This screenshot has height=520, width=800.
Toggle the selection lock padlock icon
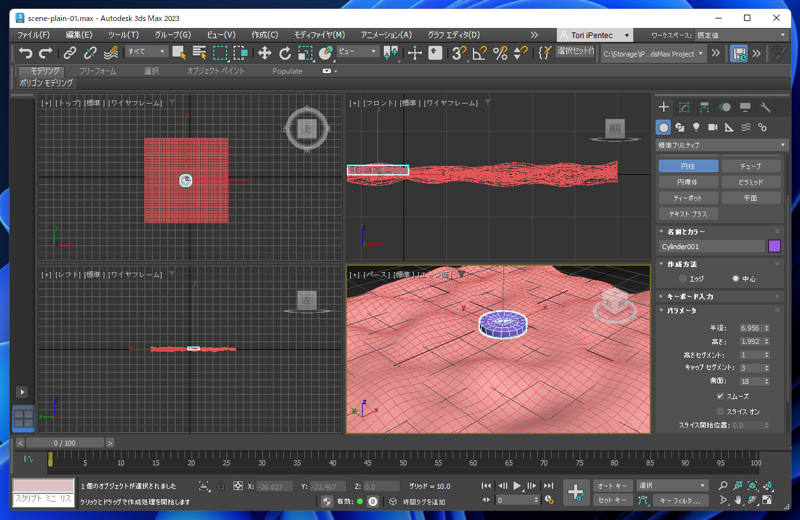[220, 486]
